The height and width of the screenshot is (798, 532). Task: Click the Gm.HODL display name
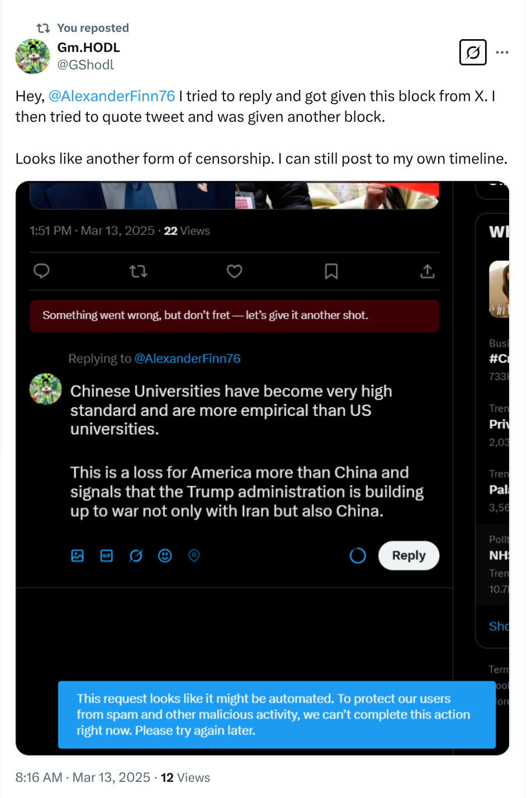click(88, 47)
